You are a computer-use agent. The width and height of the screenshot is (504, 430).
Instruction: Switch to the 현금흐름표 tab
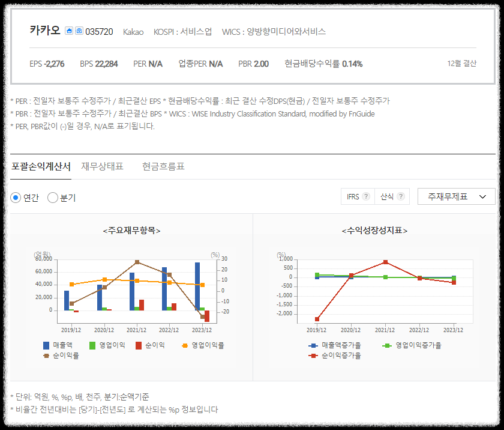tap(163, 166)
